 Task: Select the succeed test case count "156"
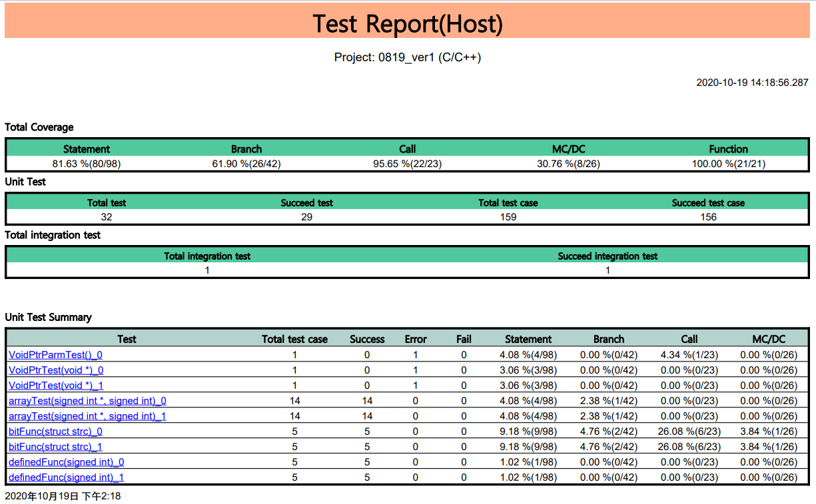(708, 217)
